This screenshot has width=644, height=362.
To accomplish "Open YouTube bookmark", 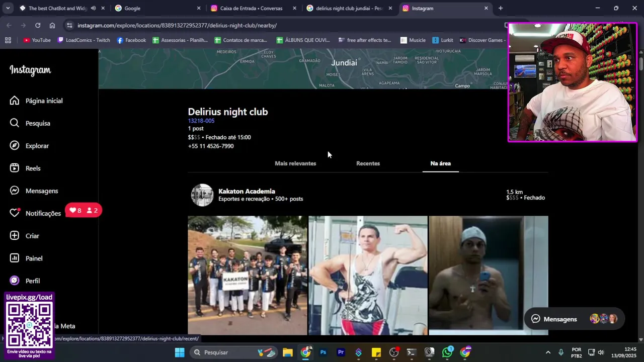I will click(x=37, y=40).
